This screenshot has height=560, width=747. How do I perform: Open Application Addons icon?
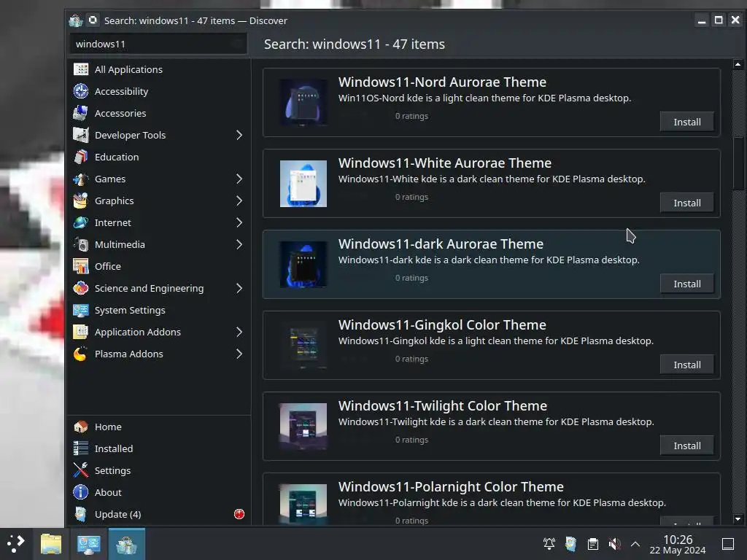pos(80,332)
